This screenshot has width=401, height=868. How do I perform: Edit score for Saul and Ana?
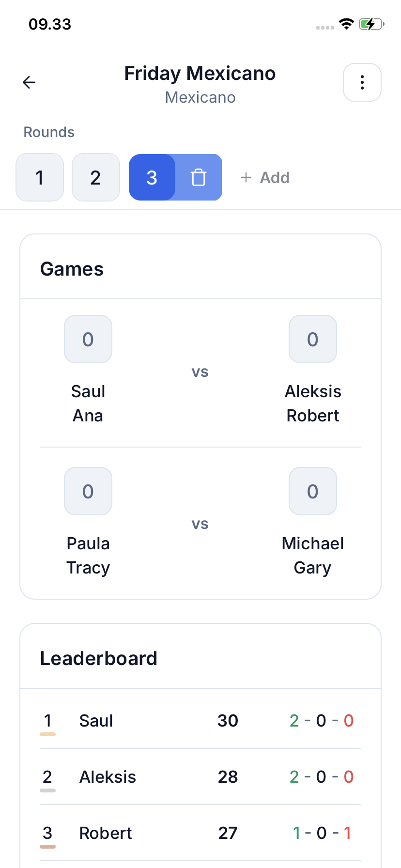click(x=88, y=340)
